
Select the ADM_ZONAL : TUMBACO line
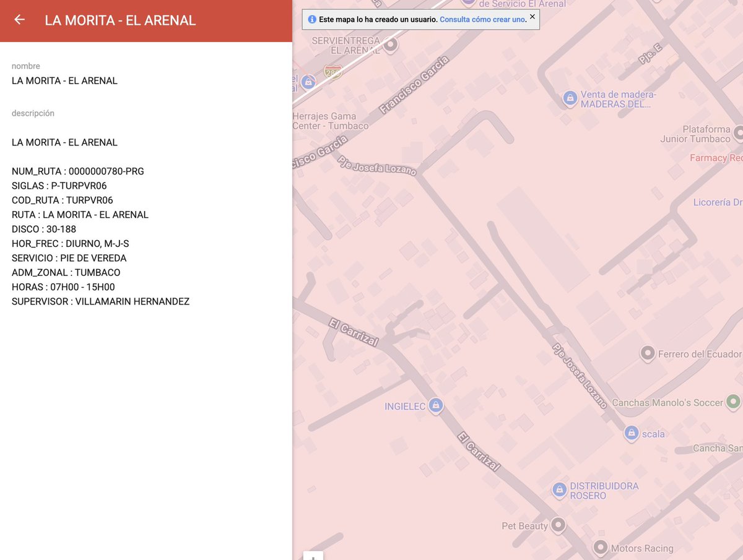66,272
